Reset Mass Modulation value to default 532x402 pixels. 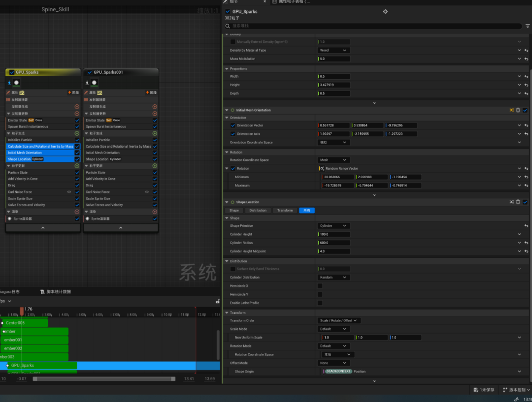[526, 59]
